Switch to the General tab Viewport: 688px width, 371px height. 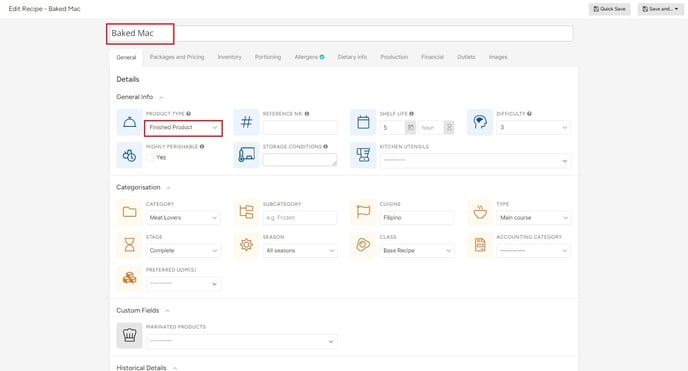coord(126,57)
